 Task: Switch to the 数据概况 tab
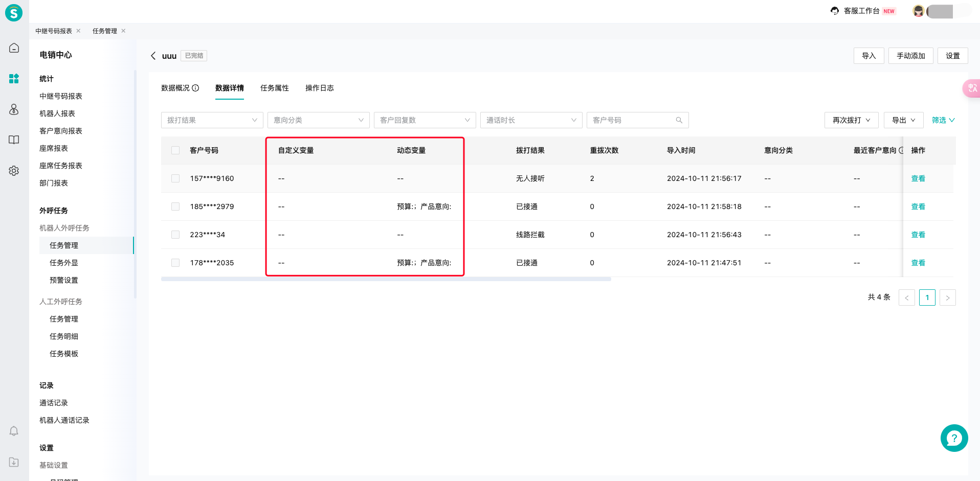tap(175, 88)
